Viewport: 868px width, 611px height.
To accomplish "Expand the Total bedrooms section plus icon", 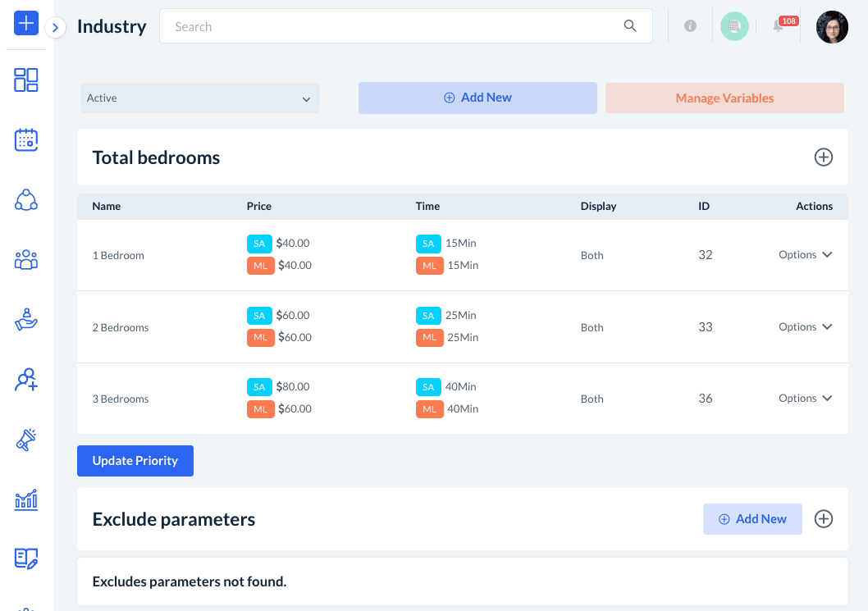I will point(823,157).
